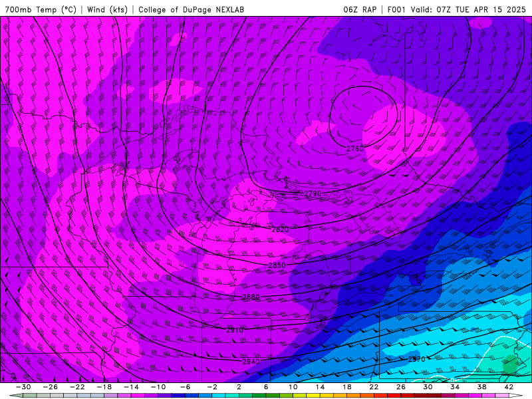Viewport: 532px width, 399px height.
Task: Click the '06Z RAP' model run label
Action: [x=360, y=9]
